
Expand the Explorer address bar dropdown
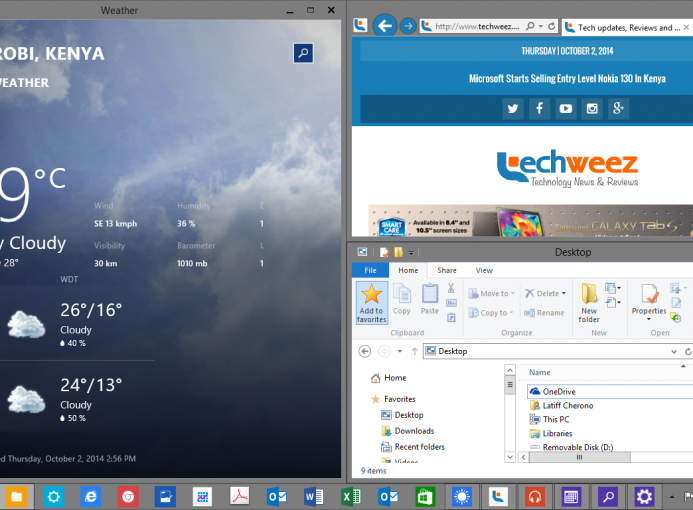674,351
